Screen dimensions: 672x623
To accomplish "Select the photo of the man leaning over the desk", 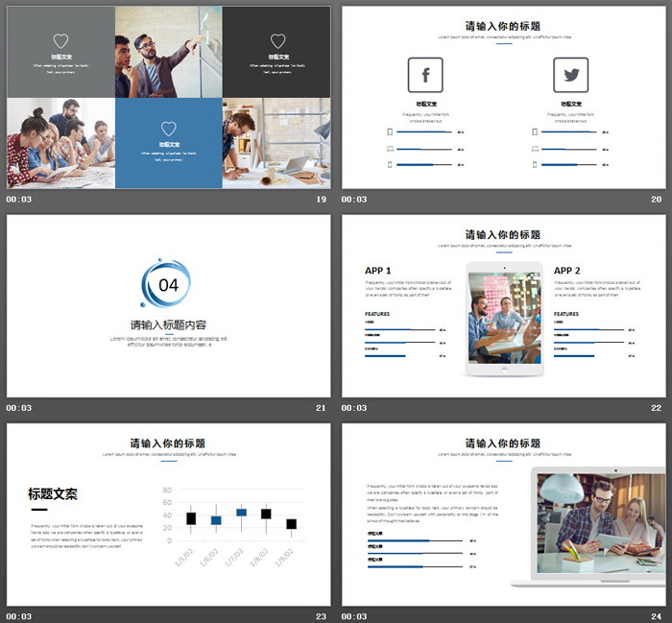I will 276,143.
